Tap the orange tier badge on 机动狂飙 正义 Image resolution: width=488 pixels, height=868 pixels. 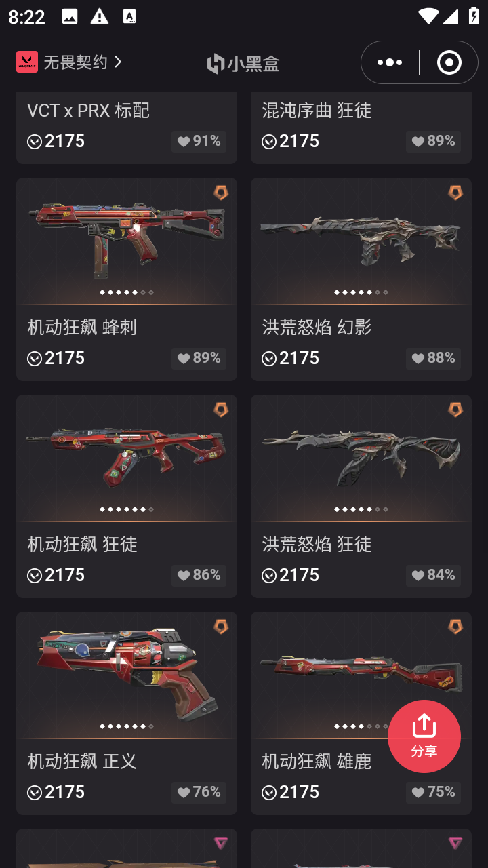tap(221, 627)
